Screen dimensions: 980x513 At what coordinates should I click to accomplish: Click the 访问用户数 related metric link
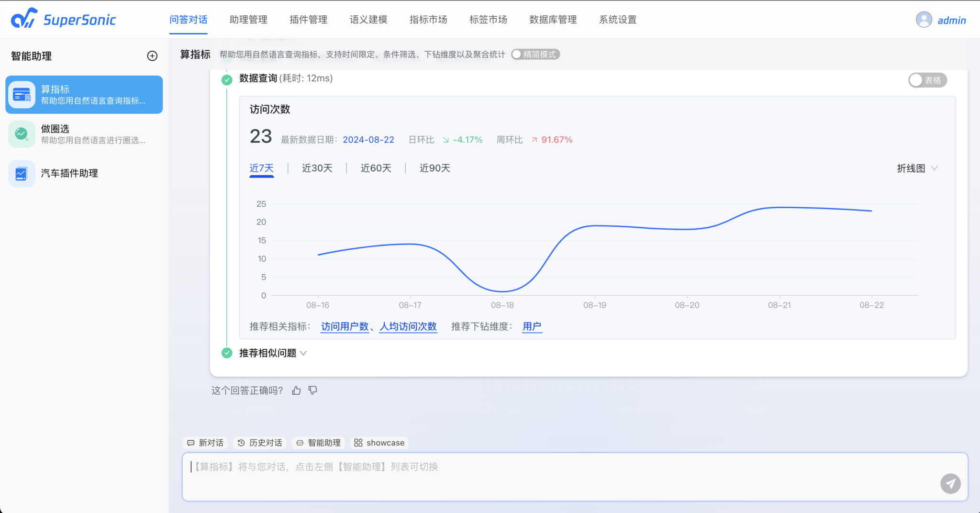pos(345,326)
